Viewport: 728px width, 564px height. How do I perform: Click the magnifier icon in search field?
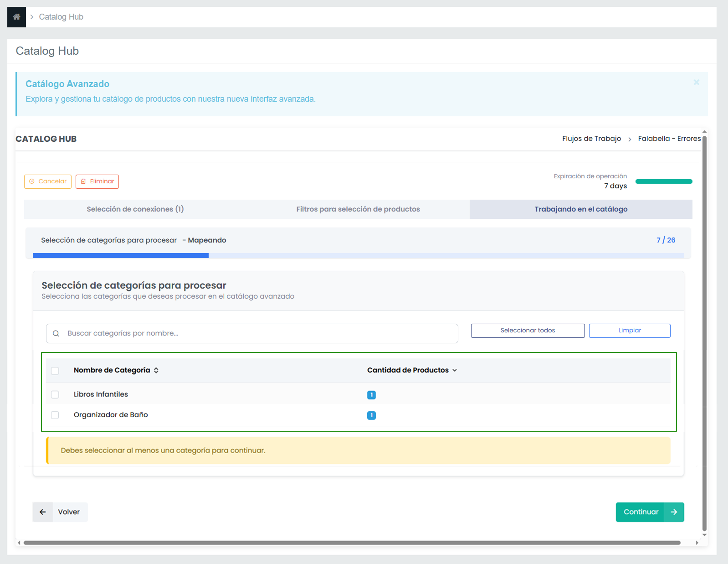coord(56,334)
